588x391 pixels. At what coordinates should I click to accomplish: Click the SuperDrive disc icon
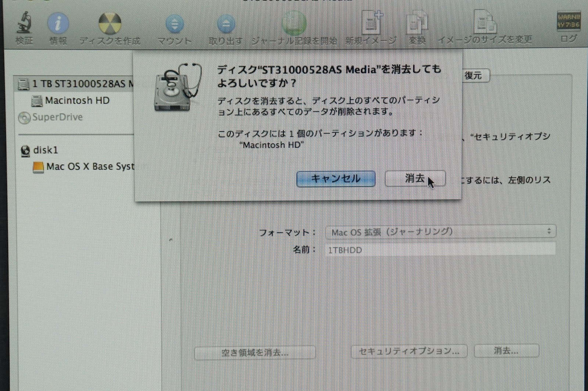tap(24, 118)
